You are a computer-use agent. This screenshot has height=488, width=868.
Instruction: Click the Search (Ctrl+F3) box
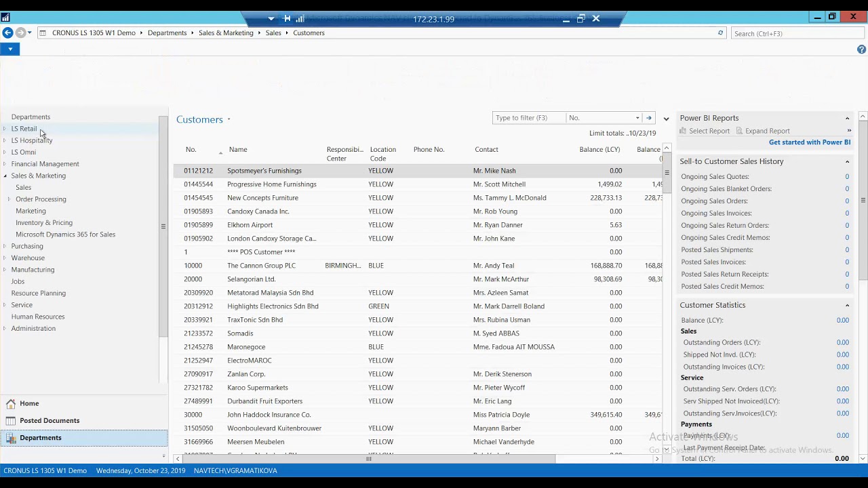pyautogui.click(x=797, y=33)
